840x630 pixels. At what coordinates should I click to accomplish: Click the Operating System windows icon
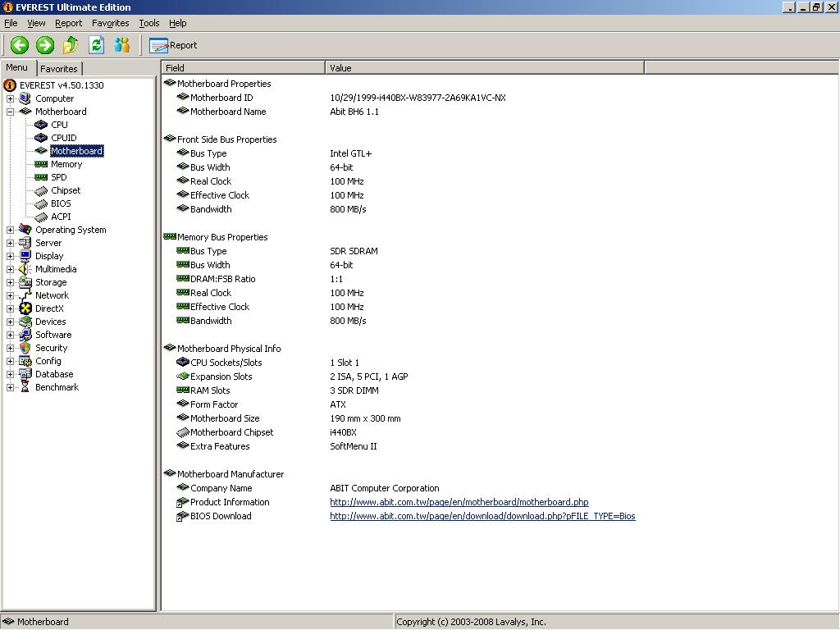25,230
